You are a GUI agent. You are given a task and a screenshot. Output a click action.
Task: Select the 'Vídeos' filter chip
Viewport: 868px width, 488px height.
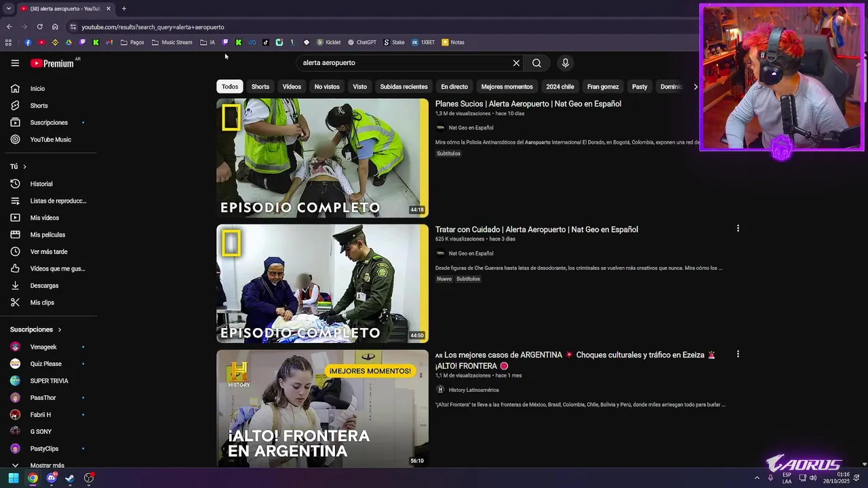click(x=292, y=87)
